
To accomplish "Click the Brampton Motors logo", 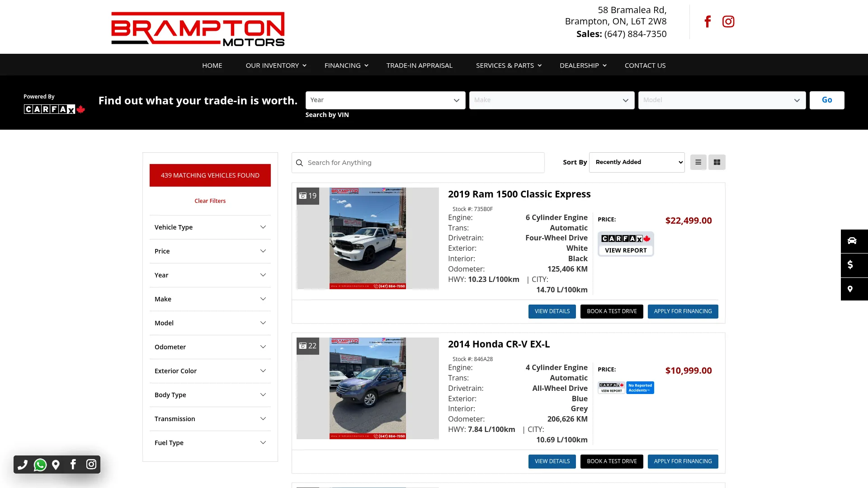I will 198,29.
